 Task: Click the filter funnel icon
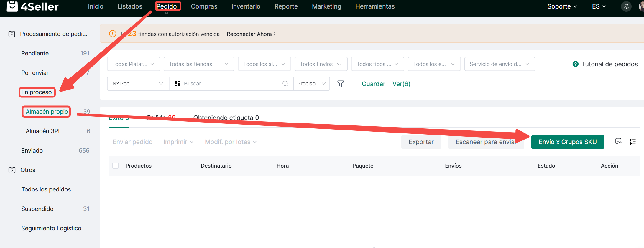(341, 84)
